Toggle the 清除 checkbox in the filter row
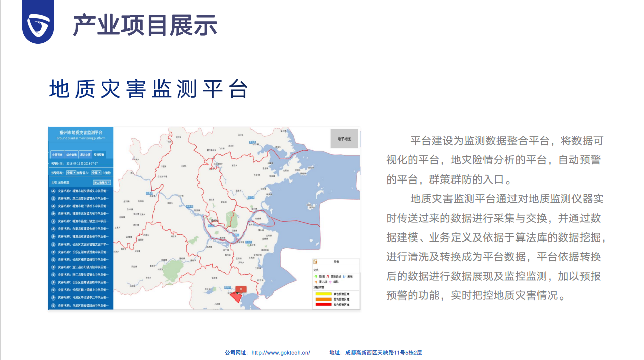 [x=103, y=172]
